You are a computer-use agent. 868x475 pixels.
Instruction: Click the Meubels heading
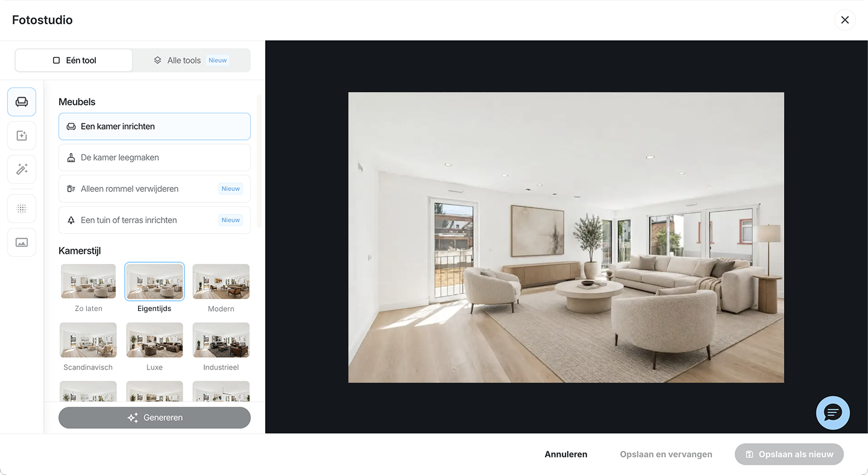pos(77,102)
